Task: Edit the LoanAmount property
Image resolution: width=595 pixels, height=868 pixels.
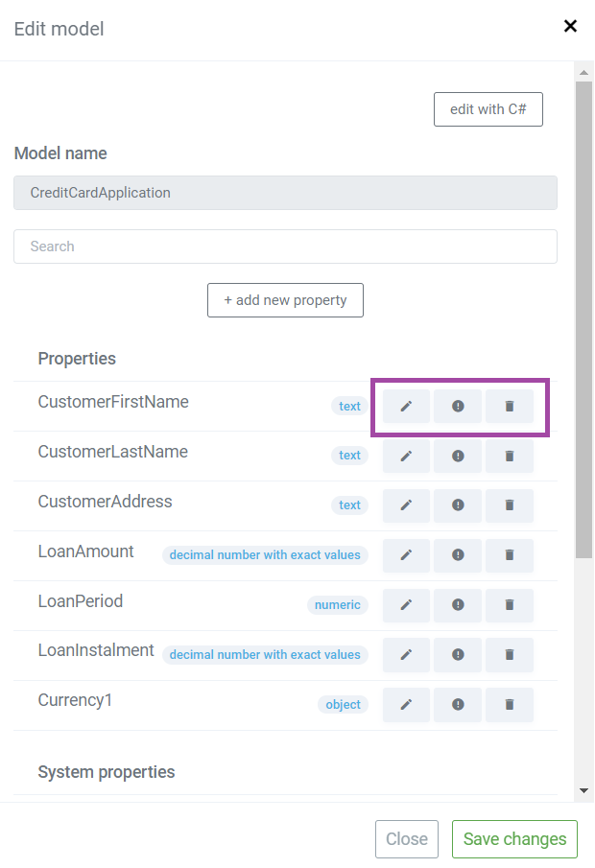Action: 406,554
